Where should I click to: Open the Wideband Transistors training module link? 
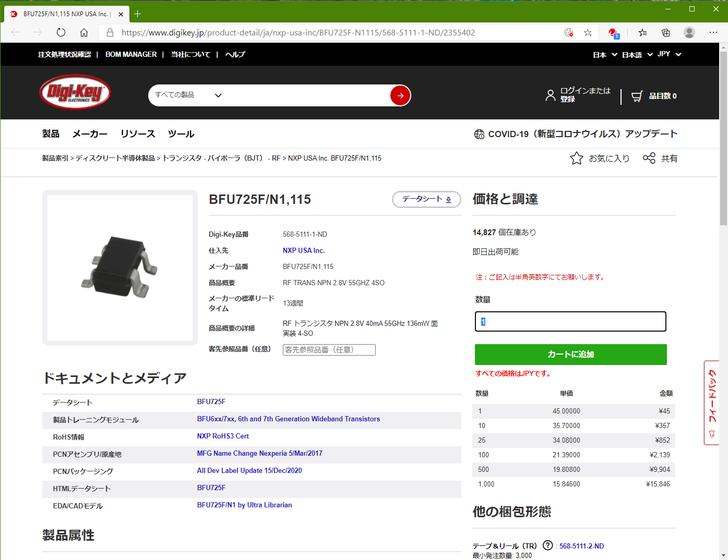coord(289,419)
